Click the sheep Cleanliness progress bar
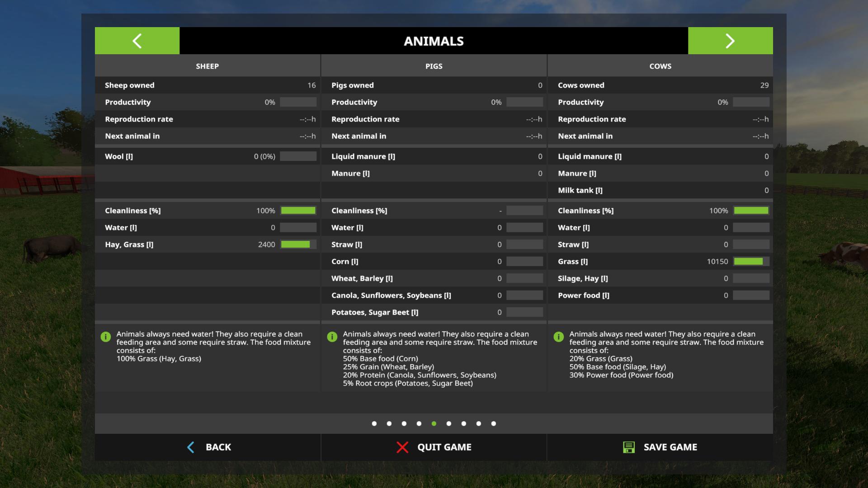This screenshot has width=868, height=488. [298, 211]
